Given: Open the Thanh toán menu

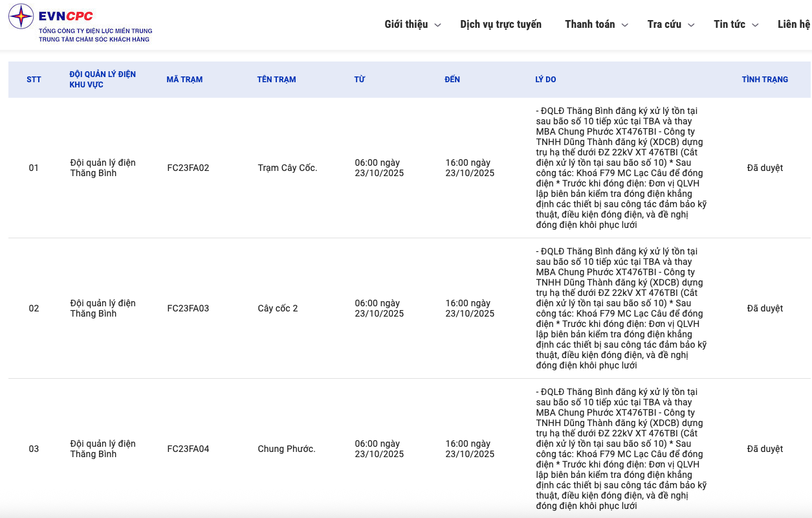Looking at the screenshot, I should (x=589, y=25).
